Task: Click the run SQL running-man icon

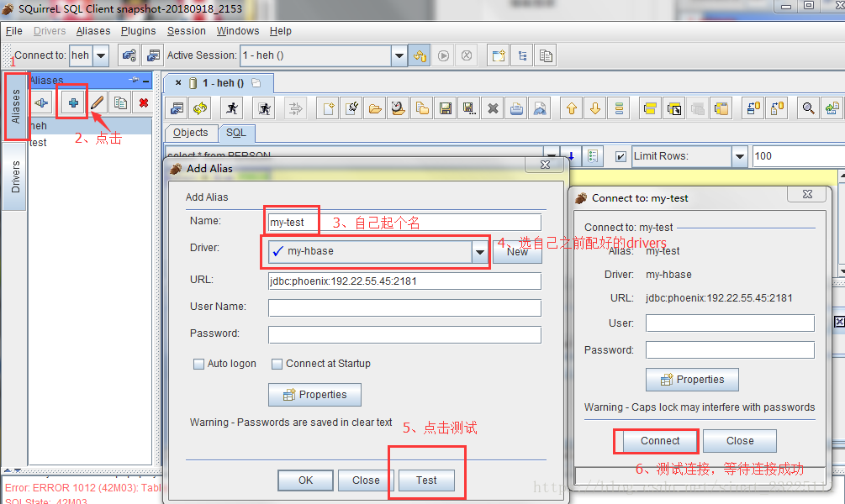Action: (x=232, y=108)
